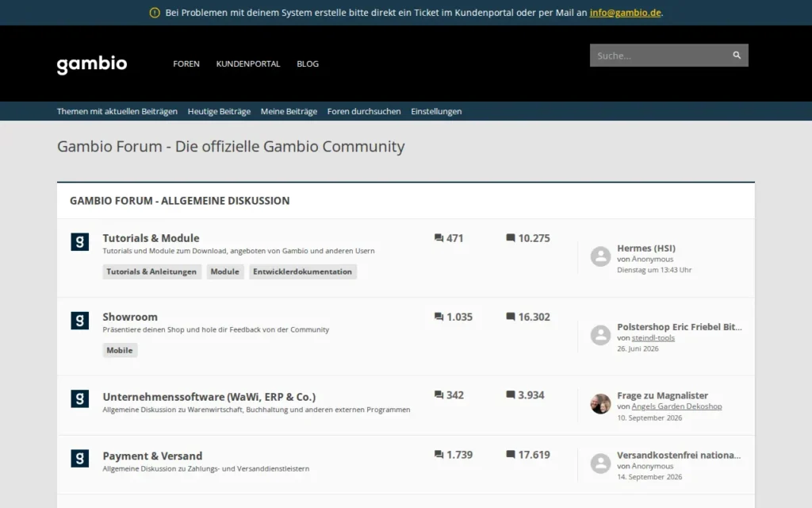Open Unternehmenssoftware (WaWi, ERP & Co.) forum
Viewport: 812px width, 508px height.
(209, 397)
